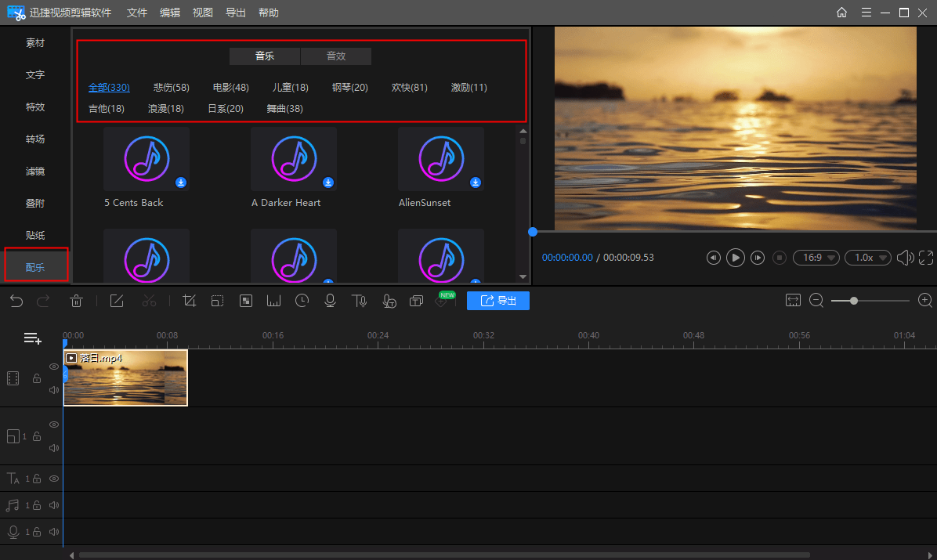Click the preview progress bar handle
The image size is (937, 560).
(533, 232)
